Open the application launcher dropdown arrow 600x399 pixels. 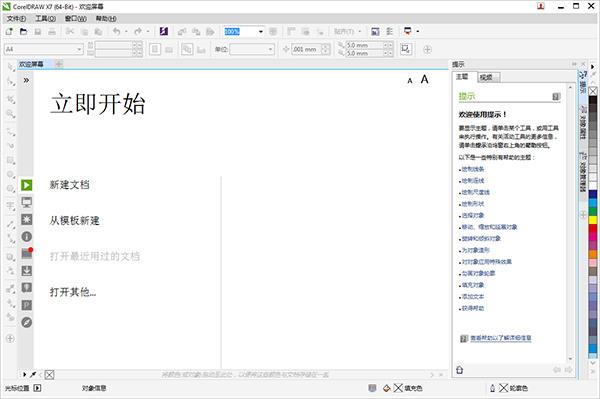point(417,31)
